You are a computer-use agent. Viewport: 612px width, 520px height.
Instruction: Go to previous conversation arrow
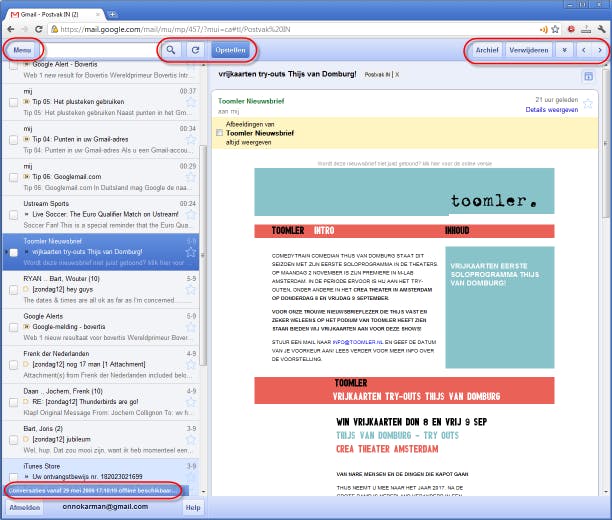(x=584, y=50)
